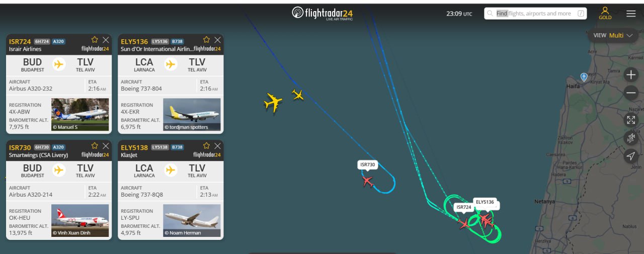The width and height of the screenshot is (644, 254).
Task: Zoom out with the minus map button
Action: pos(631,93)
